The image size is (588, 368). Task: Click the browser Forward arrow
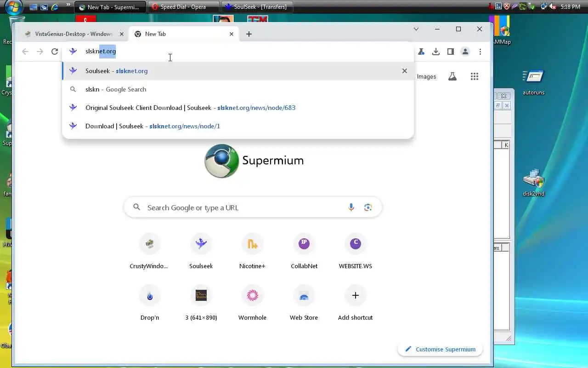tap(40, 52)
